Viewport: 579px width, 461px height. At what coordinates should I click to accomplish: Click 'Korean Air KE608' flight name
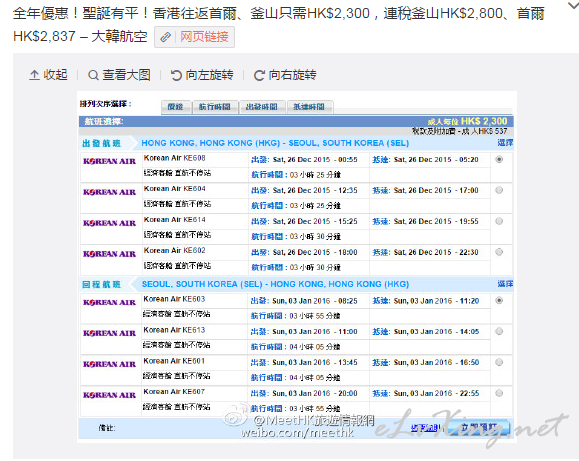pos(175,158)
